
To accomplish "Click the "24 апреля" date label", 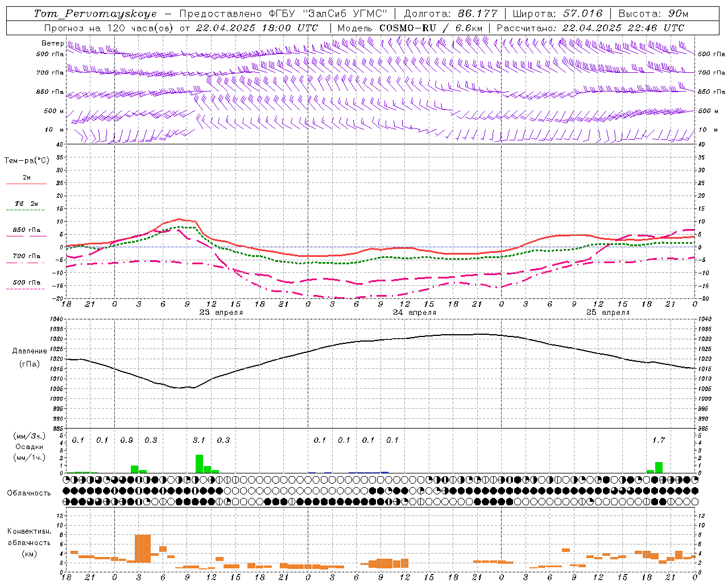I will point(415,313).
